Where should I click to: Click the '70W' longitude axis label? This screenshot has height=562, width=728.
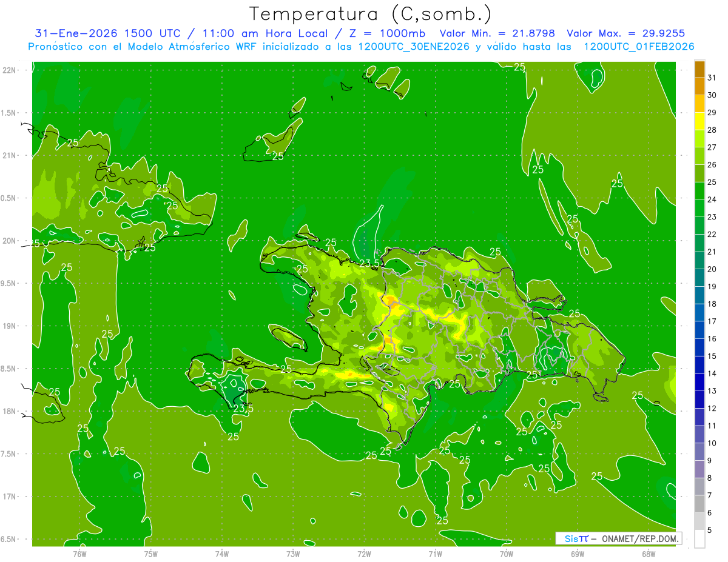click(507, 554)
